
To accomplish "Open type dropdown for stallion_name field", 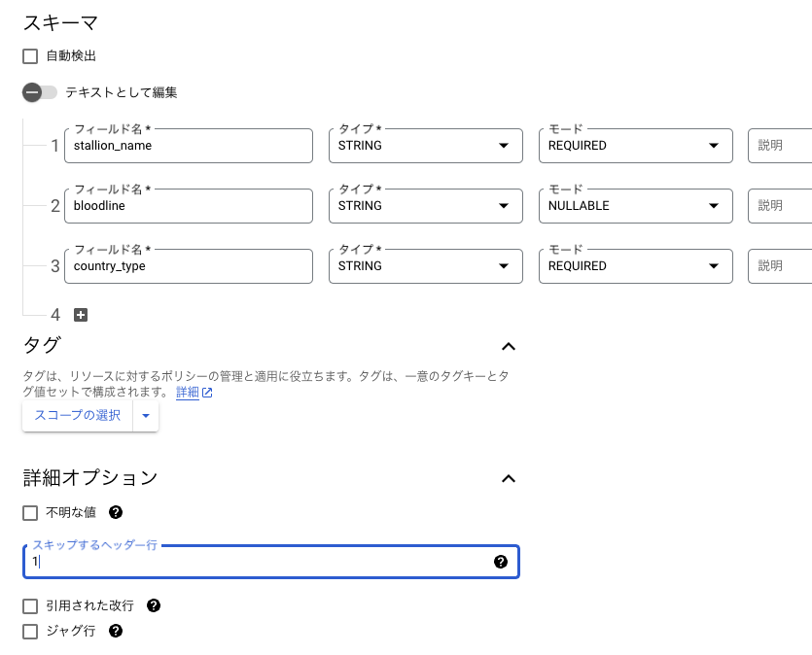I will click(x=422, y=146).
